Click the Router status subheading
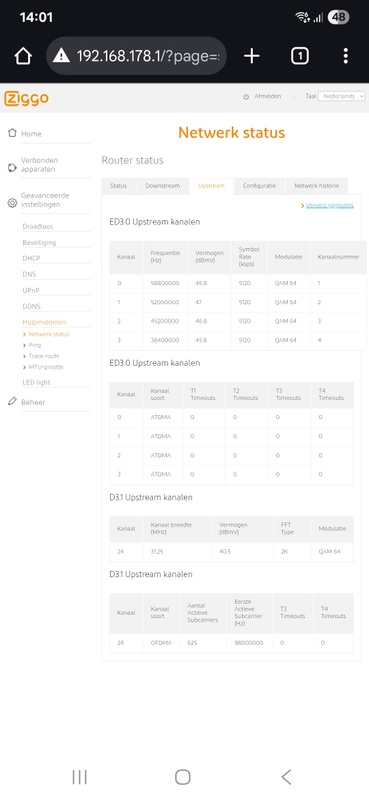 (133, 160)
